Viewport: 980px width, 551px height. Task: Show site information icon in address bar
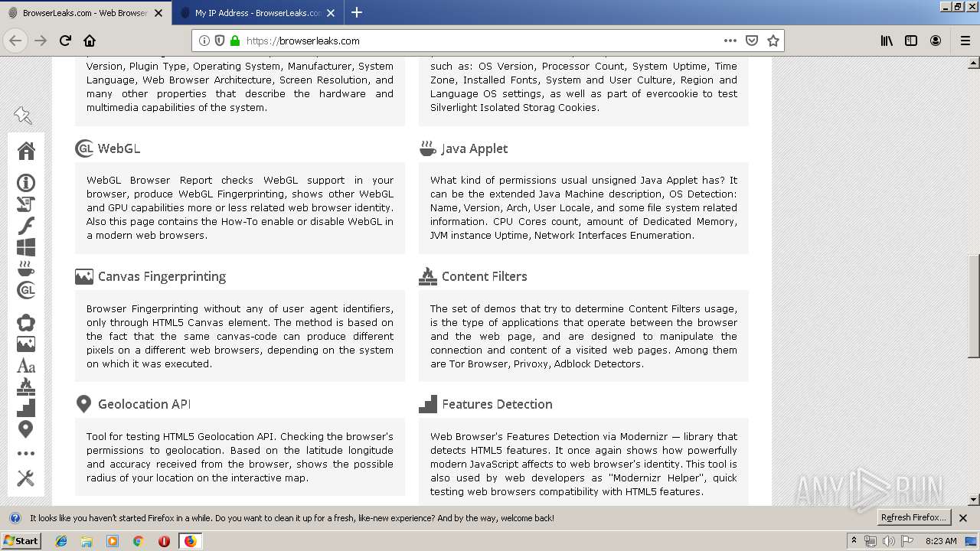point(204,41)
